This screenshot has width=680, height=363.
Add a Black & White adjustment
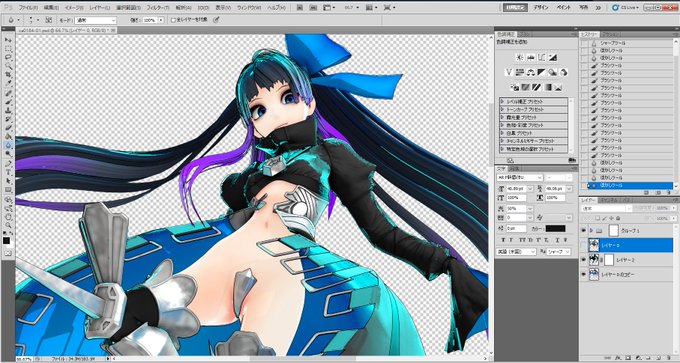click(541, 72)
